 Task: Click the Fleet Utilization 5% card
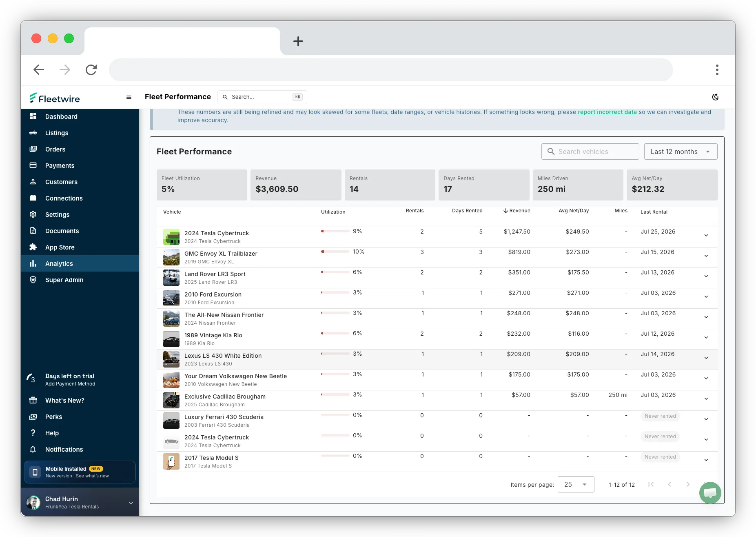coord(202,185)
